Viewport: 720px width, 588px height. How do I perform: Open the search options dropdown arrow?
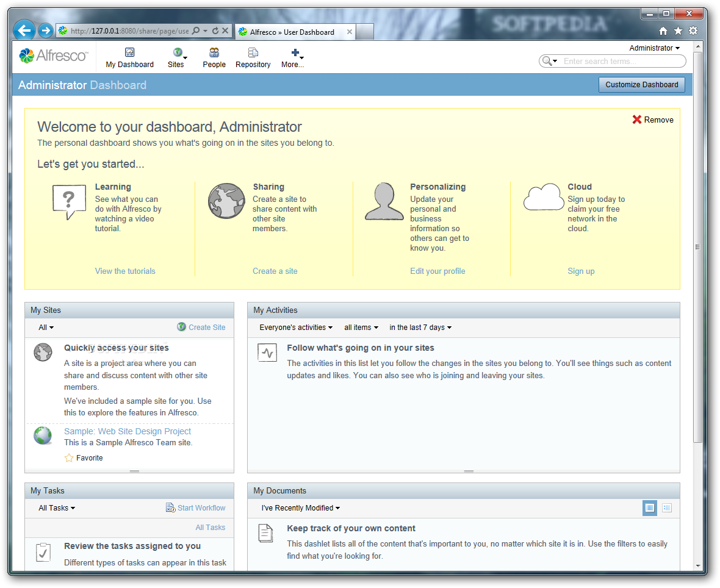(555, 61)
